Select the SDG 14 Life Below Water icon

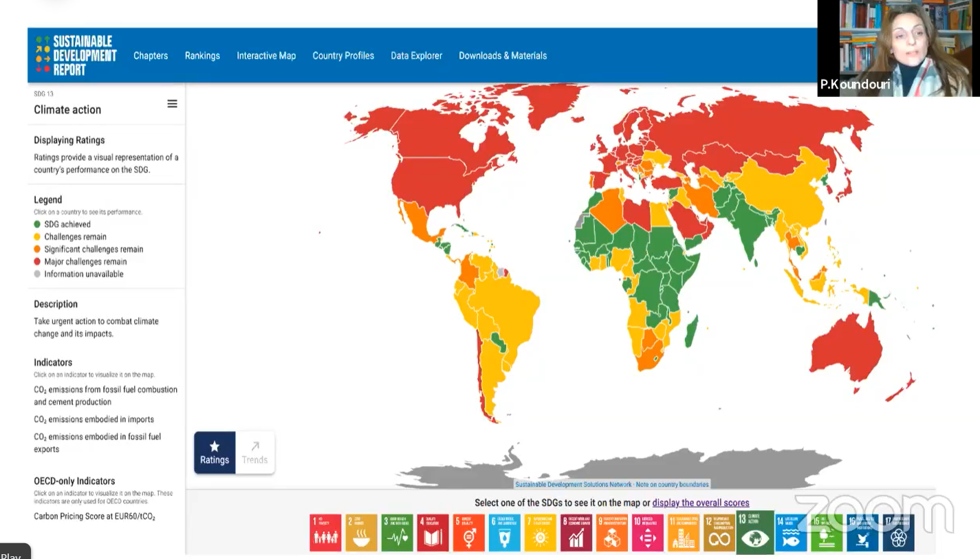[x=791, y=532]
